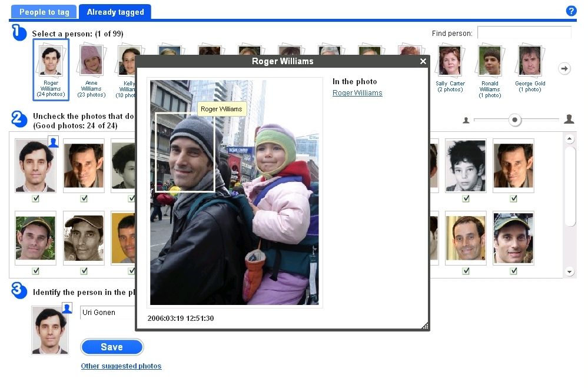Open the help question mark icon
The height and width of the screenshot is (388, 588).
[570, 11]
